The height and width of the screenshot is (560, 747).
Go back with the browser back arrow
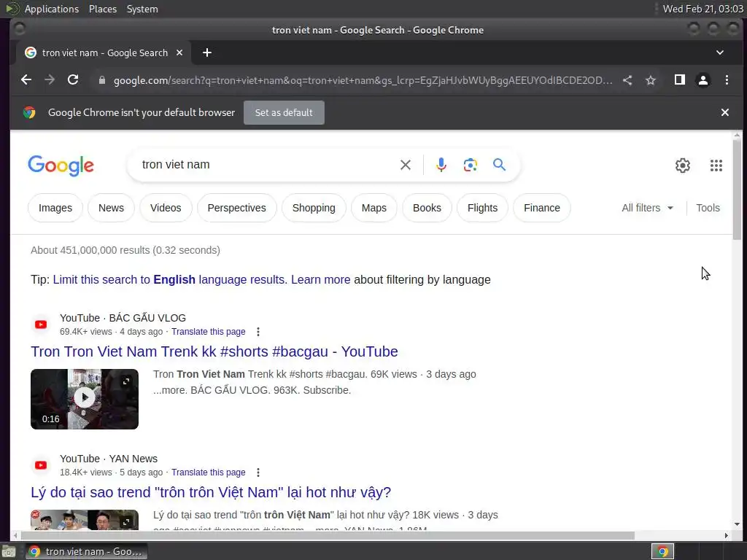[26, 79]
